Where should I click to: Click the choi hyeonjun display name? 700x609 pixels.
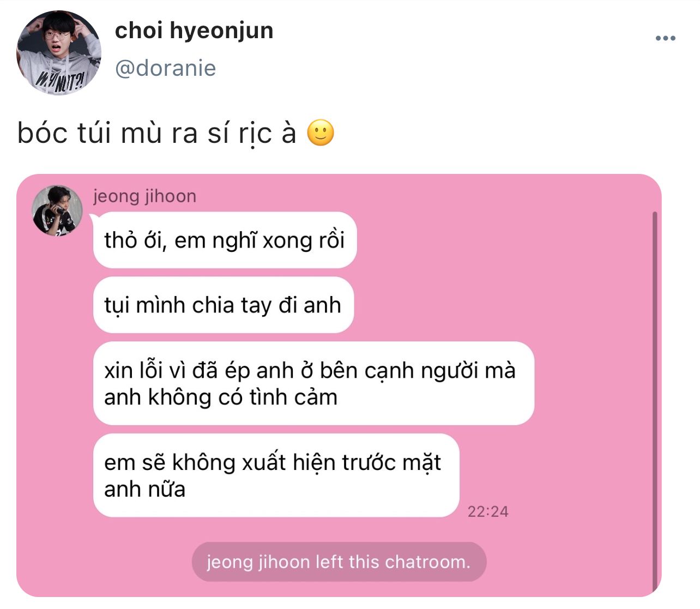[x=194, y=30]
